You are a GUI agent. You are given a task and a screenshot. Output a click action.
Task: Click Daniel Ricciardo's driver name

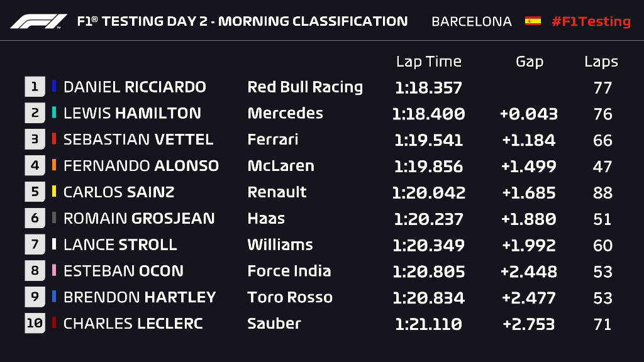(135, 87)
